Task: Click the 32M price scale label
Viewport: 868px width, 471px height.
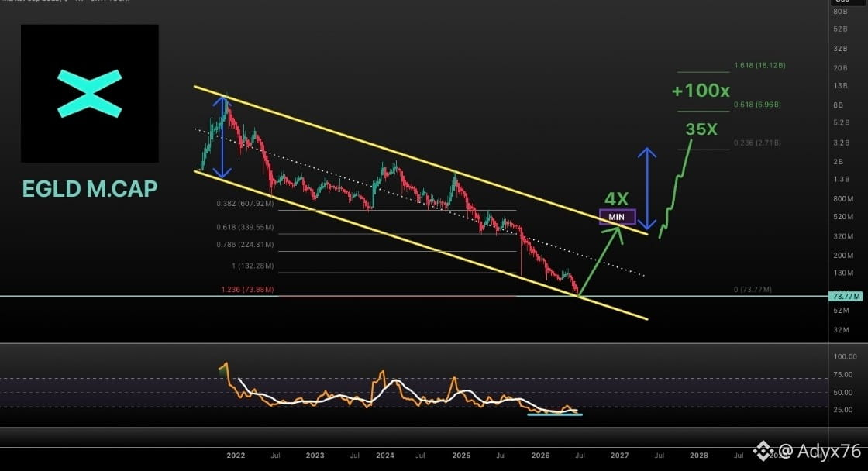Action: click(841, 330)
